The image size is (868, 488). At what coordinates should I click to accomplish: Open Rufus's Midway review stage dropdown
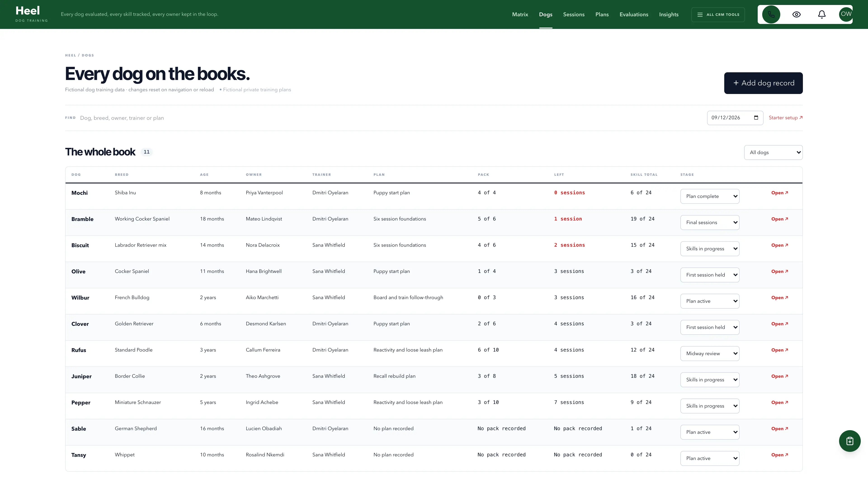point(710,354)
